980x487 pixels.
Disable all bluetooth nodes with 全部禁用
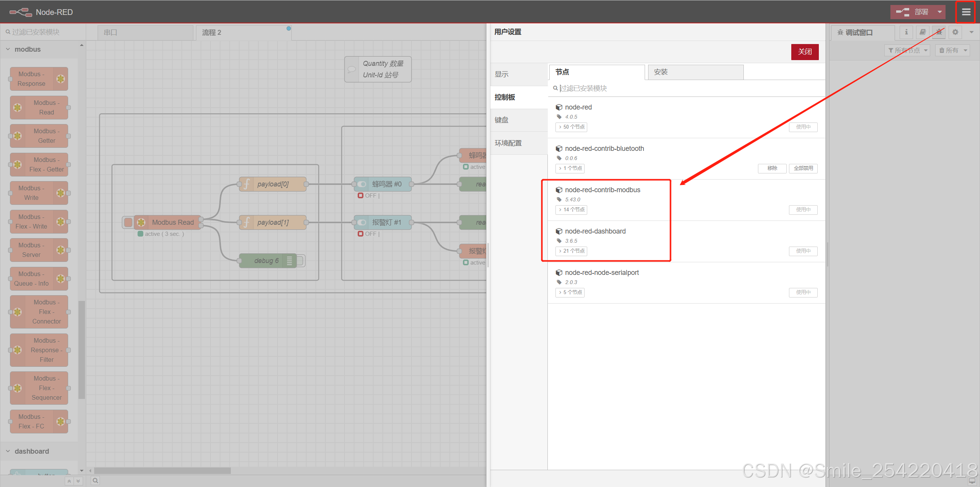(x=803, y=168)
